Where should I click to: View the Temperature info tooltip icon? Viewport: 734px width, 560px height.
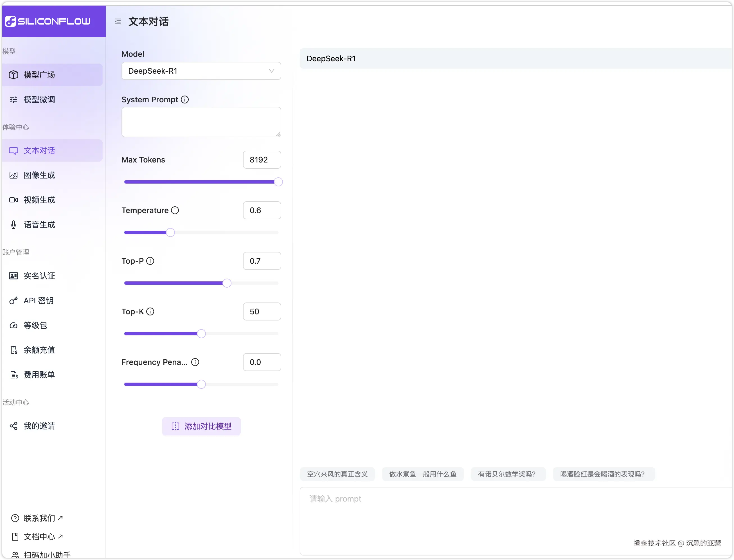(x=175, y=210)
